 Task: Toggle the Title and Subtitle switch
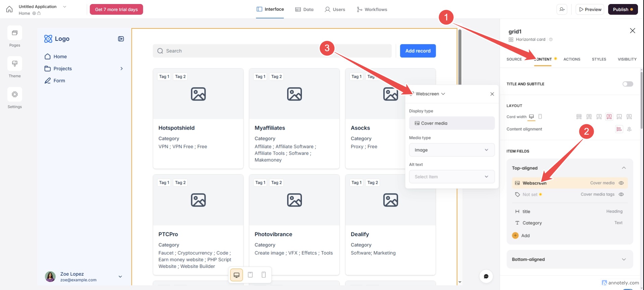pyautogui.click(x=628, y=84)
